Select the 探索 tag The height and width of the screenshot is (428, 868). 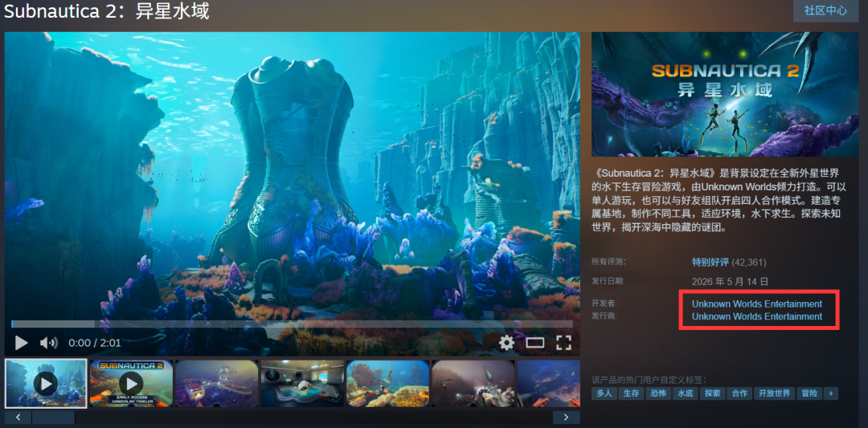712,393
